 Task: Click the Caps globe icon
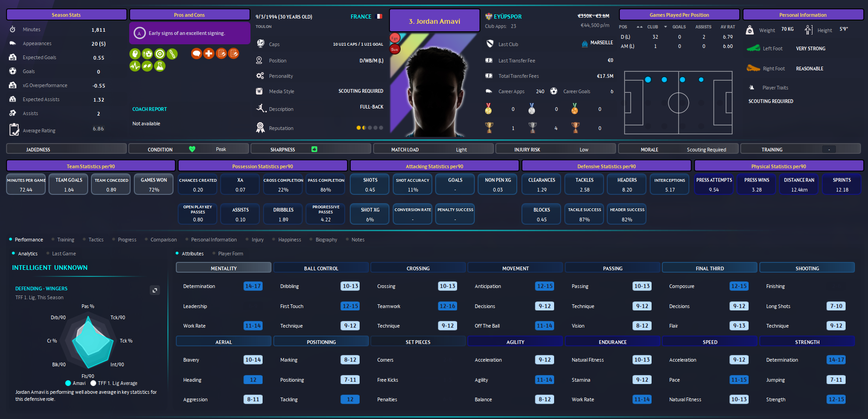[x=260, y=43]
